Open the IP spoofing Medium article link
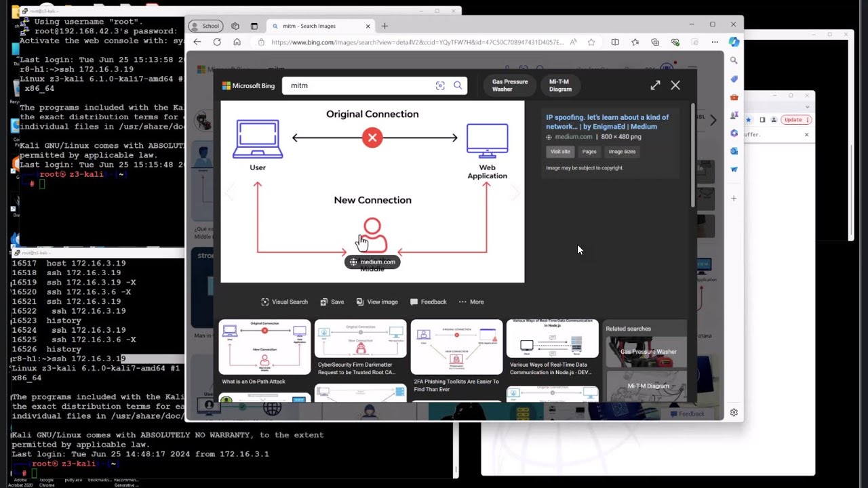868x488 pixels. tap(608, 121)
